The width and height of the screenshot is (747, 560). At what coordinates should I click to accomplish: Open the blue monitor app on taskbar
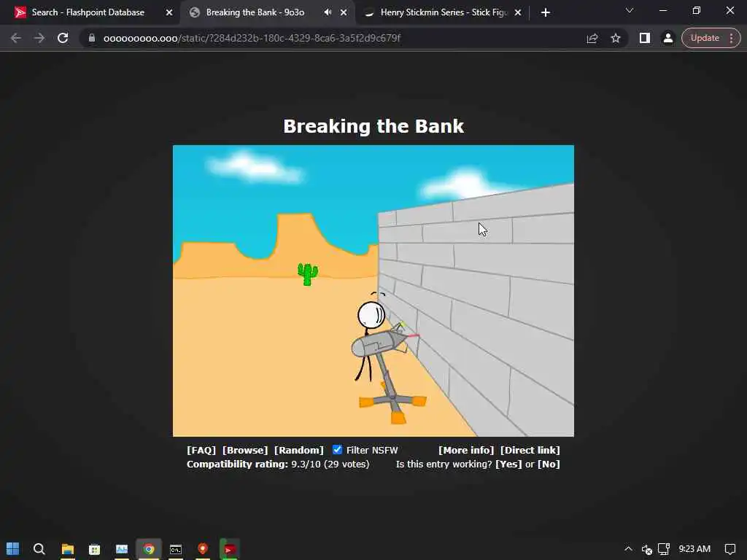coord(122,549)
